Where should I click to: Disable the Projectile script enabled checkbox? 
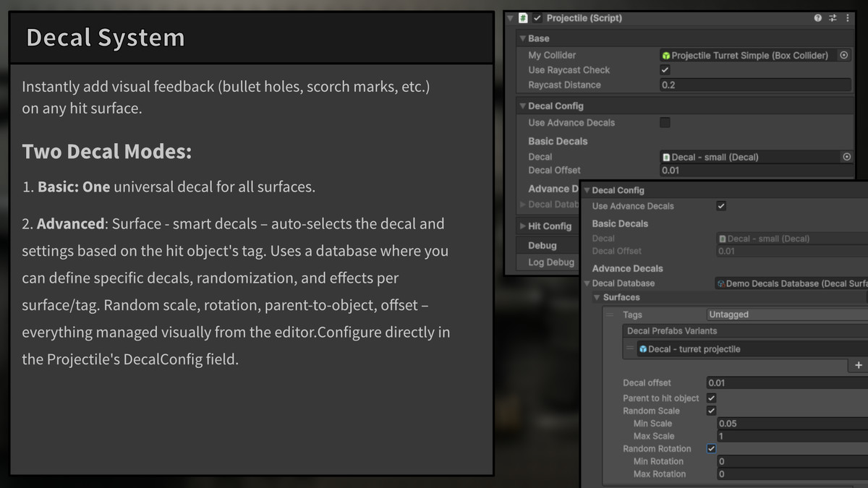(x=537, y=18)
